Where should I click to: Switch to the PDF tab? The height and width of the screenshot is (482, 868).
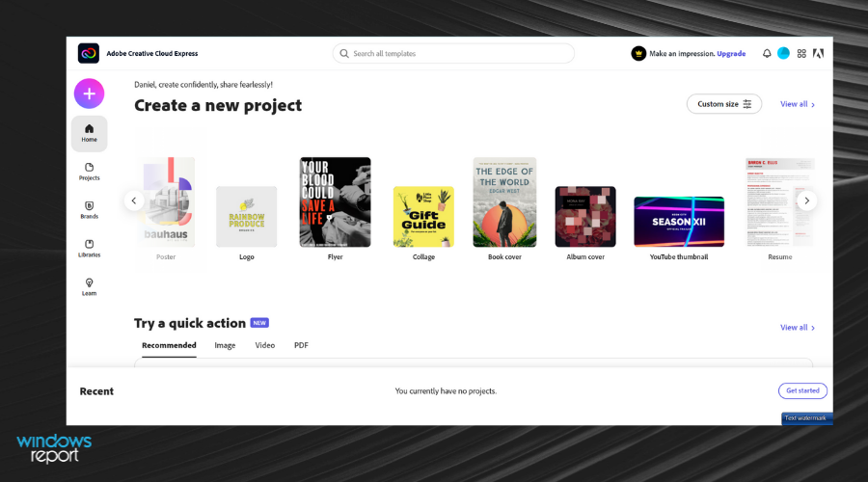(x=301, y=345)
